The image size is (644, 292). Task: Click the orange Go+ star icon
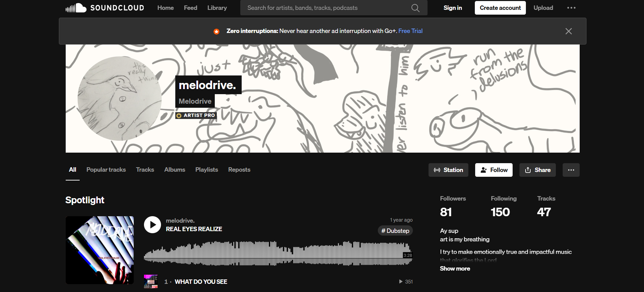coord(216,31)
